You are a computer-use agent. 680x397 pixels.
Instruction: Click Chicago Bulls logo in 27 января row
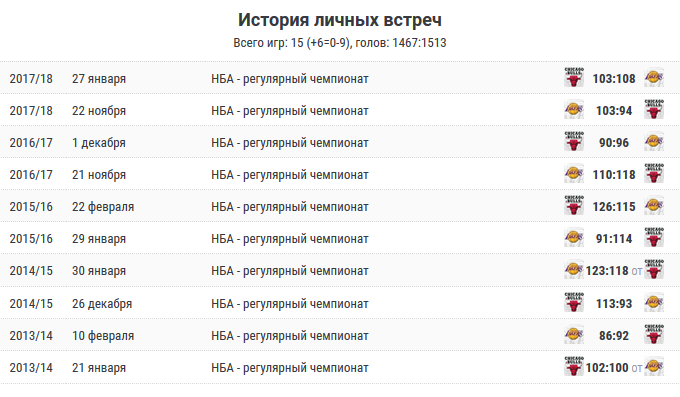click(574, 78)
